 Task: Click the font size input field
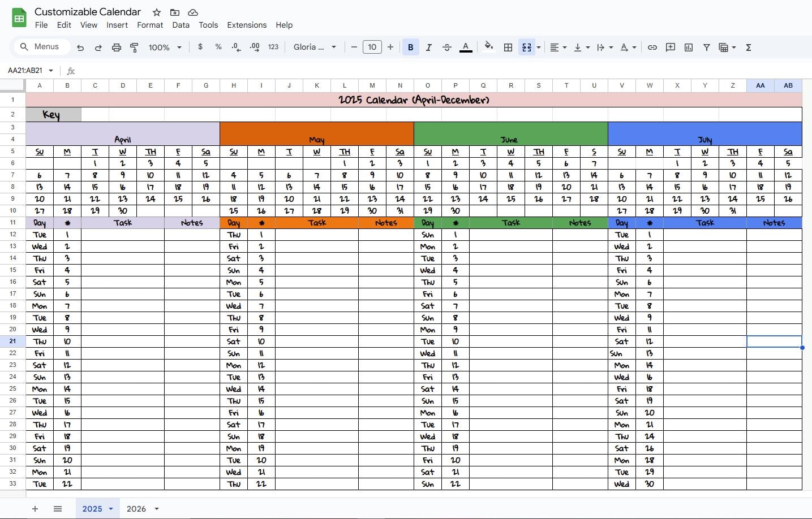372,47
